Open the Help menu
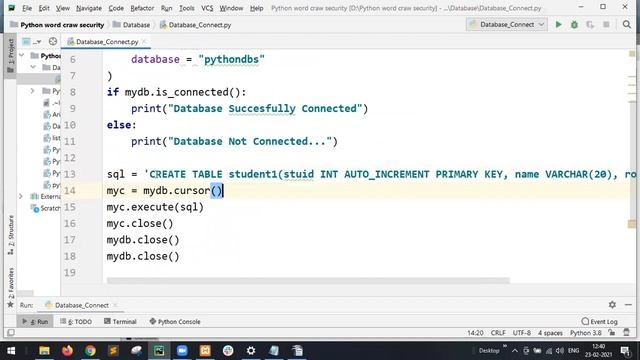 [x=256, y=8]
